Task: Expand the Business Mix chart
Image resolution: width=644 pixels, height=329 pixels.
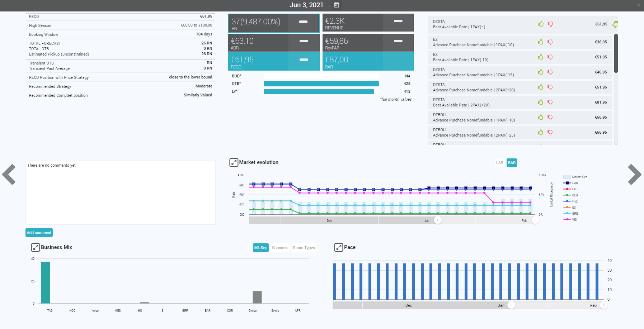Action: click(x=36, y=248)
